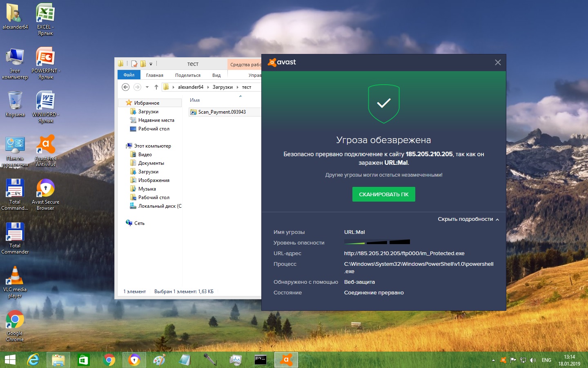Open the Explorer recent locations dropdown arrow

click(147, 87)
